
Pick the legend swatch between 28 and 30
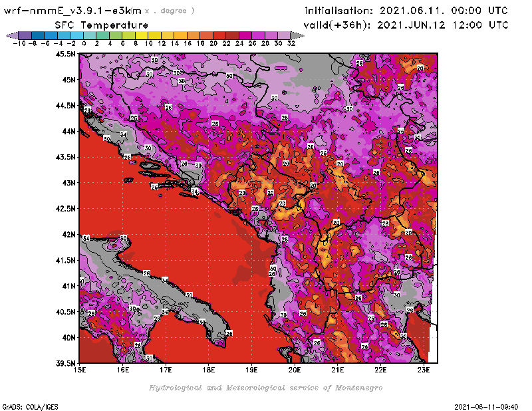click(271, 35)
